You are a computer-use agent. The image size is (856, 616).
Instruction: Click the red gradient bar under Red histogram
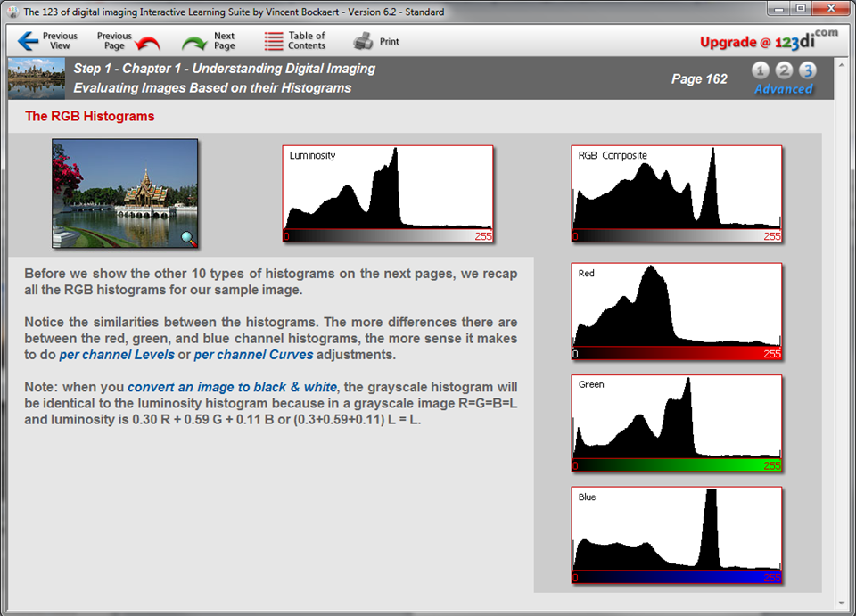coord(677,354)
